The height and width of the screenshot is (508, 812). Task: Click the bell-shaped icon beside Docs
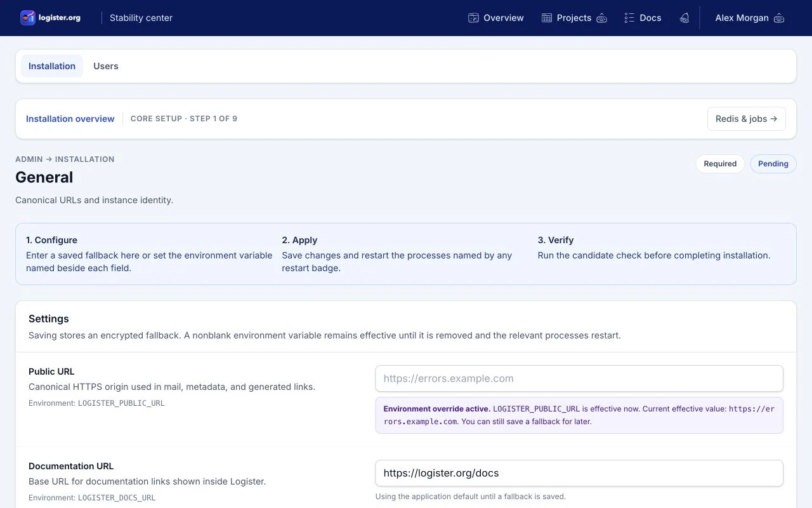point(684,18)
